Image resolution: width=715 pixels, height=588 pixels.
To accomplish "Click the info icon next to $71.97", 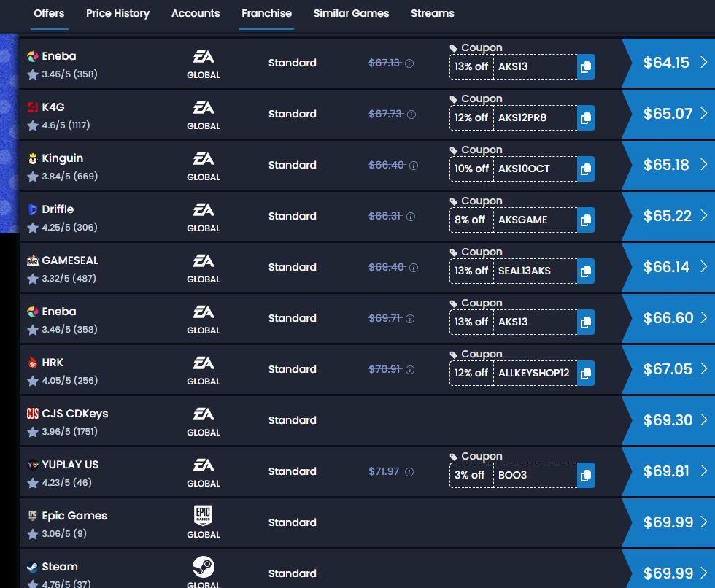I will click(409, 472).
